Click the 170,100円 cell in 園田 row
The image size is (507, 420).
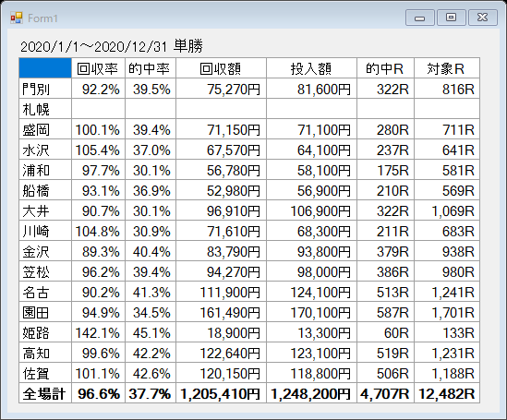coord(312,312)
